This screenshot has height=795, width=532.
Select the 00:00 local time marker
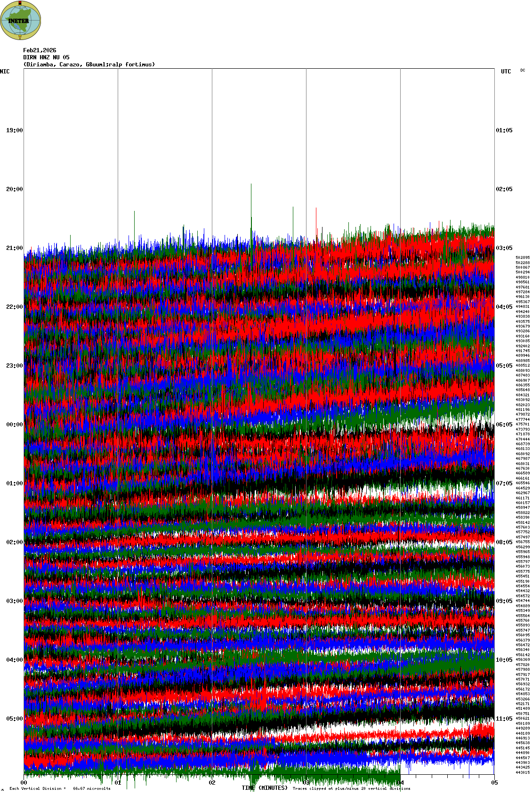tap(14, 425)
